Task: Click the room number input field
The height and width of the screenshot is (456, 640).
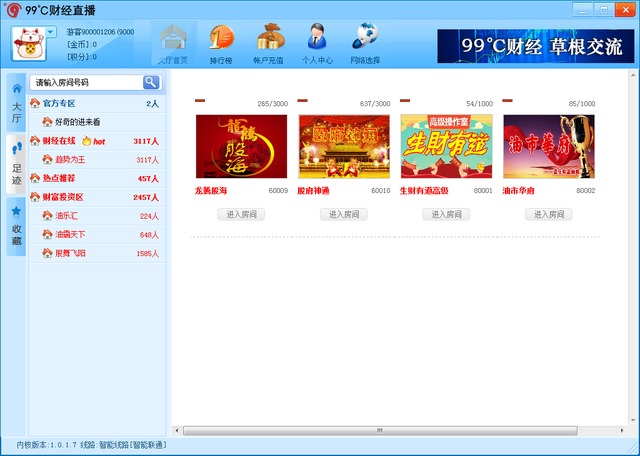Action: point(85,82)
